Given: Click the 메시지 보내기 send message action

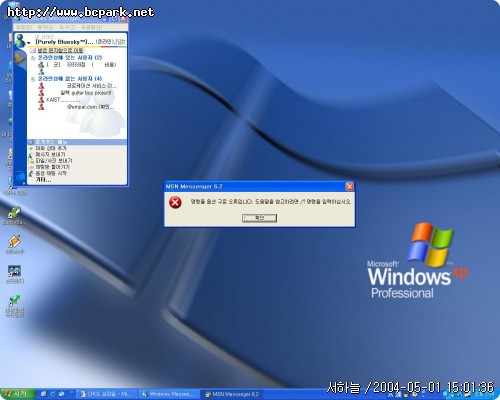Looking at the screenshot, I should click(x=50, y=154).
